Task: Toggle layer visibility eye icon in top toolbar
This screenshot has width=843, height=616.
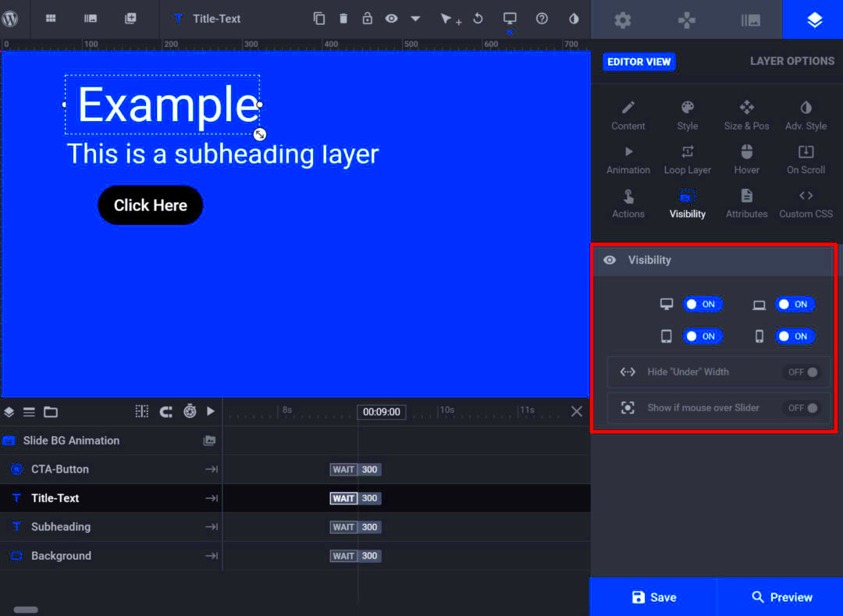Action: [x=391, y=19]
